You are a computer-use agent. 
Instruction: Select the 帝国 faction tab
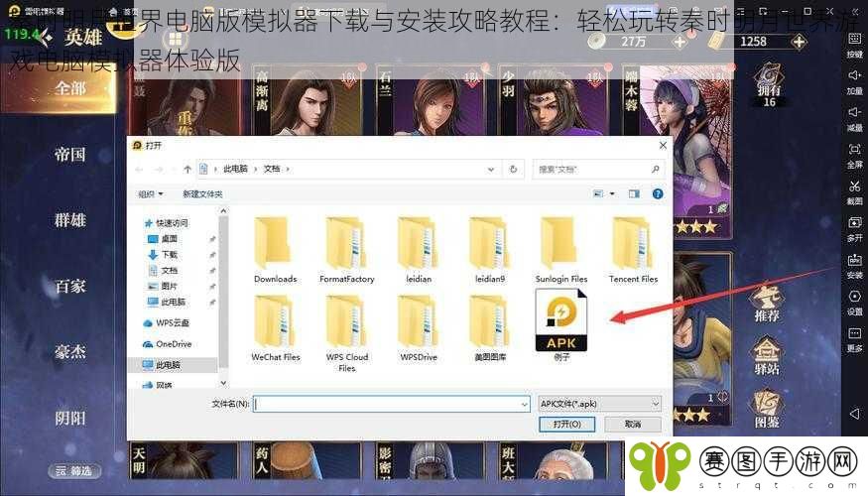(70, 154)
